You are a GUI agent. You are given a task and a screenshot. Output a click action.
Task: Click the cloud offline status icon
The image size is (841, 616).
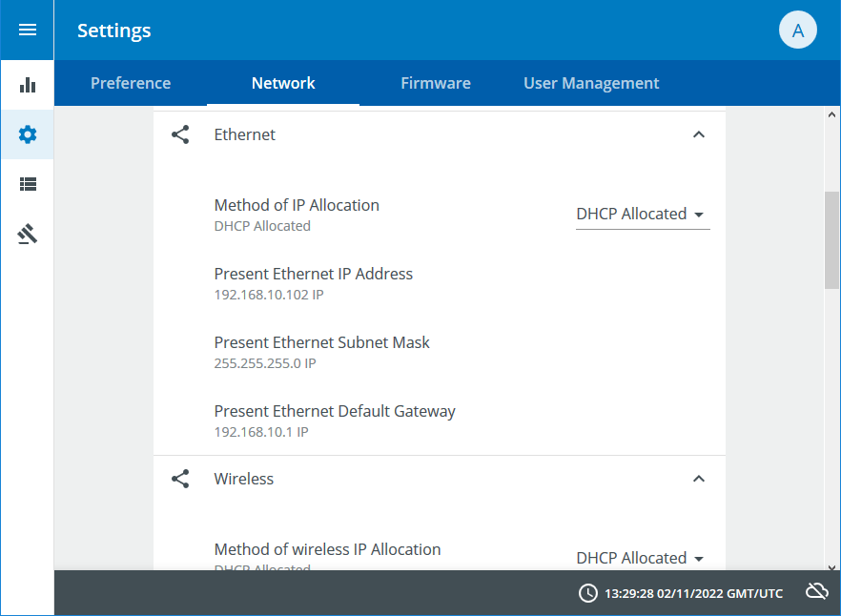click(816, 592)
